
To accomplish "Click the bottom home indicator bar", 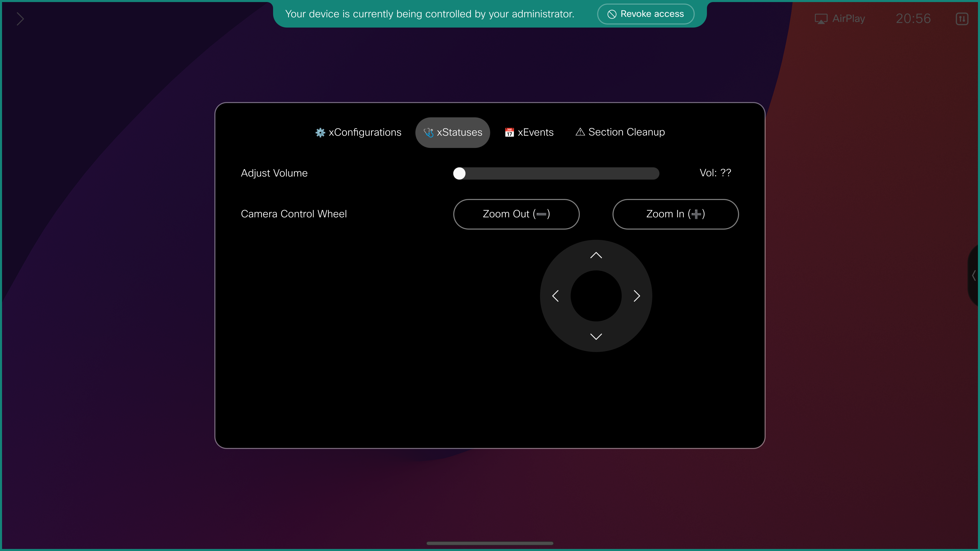I will point(490,543).
